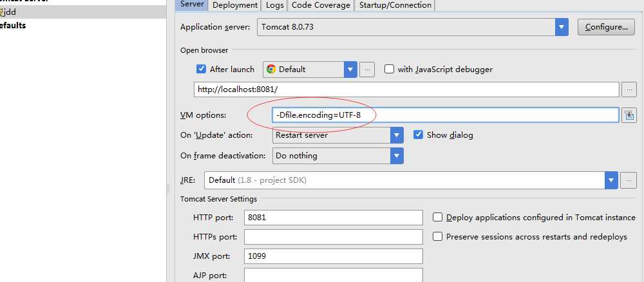The width and height of the screenshot is (644, 282).
Task: Enable Preserve sessions across restarts and redeploys
Action: (x=437, y=236)
